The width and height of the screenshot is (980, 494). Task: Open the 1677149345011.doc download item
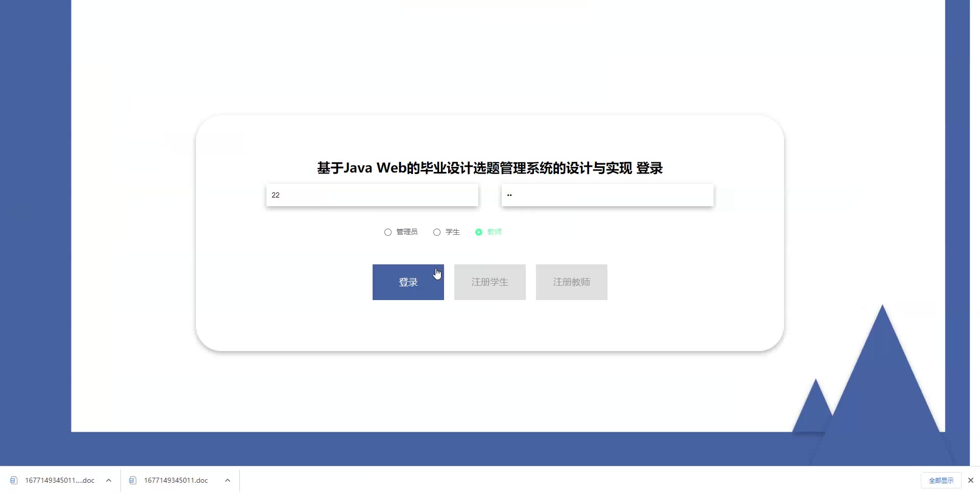[176, 480]
